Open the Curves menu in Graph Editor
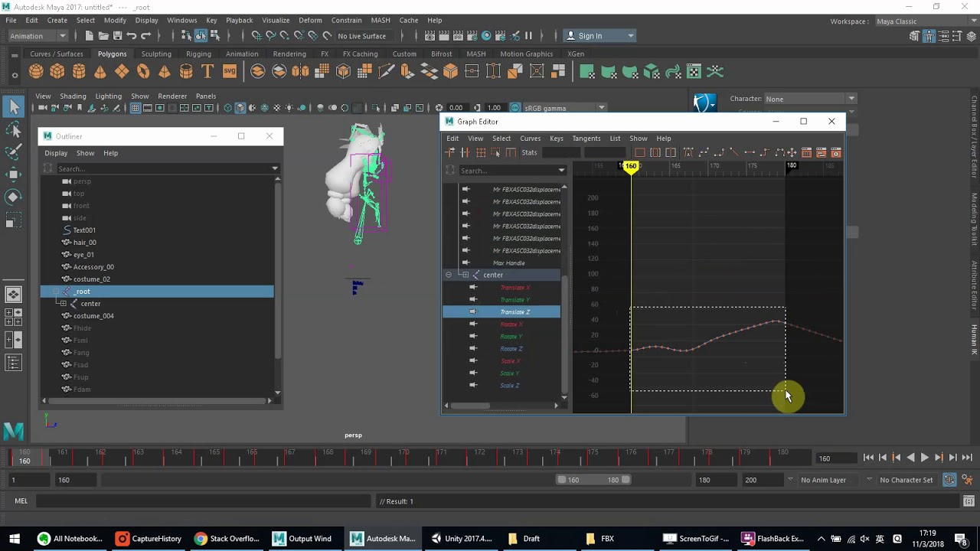The image size is (980, 551). 530,139
